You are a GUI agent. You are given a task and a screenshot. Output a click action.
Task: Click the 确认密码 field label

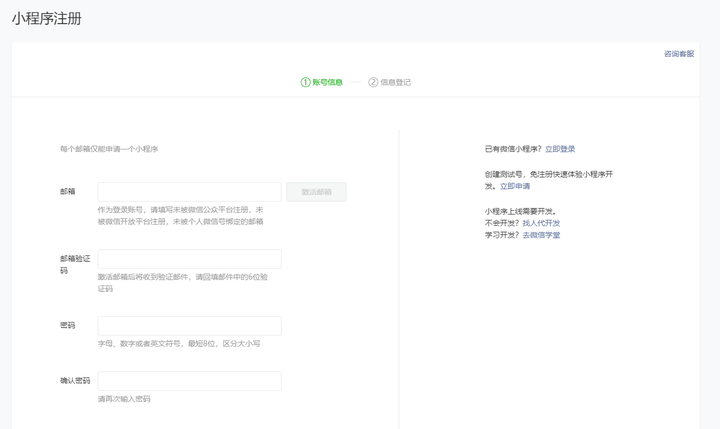[75, 381]
